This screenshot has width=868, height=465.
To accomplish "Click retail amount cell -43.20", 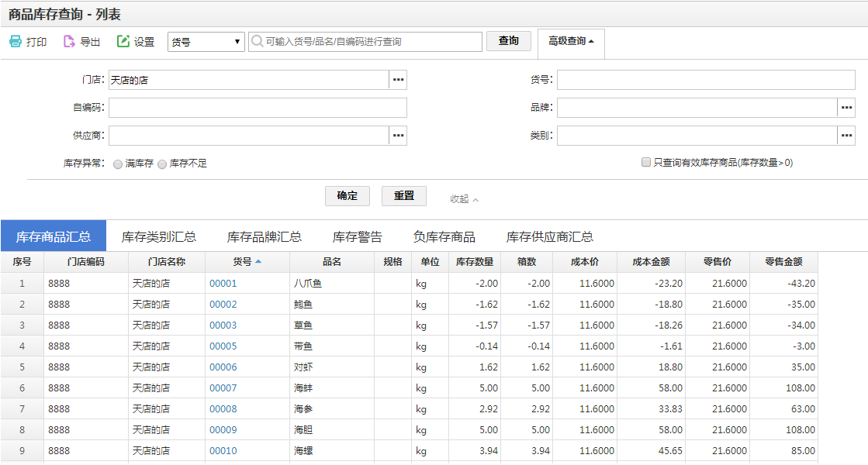I will coord(784,283).
